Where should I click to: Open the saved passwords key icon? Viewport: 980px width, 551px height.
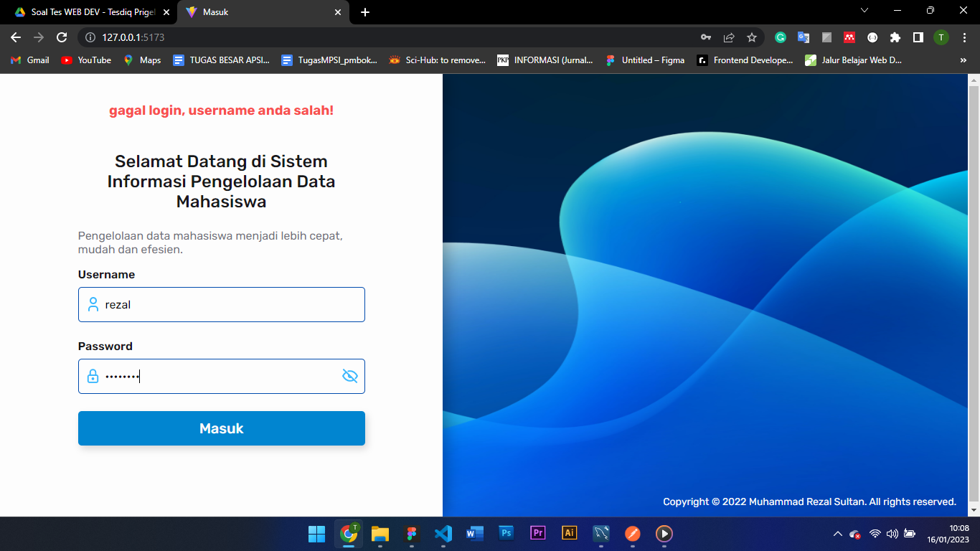[706, 37]
